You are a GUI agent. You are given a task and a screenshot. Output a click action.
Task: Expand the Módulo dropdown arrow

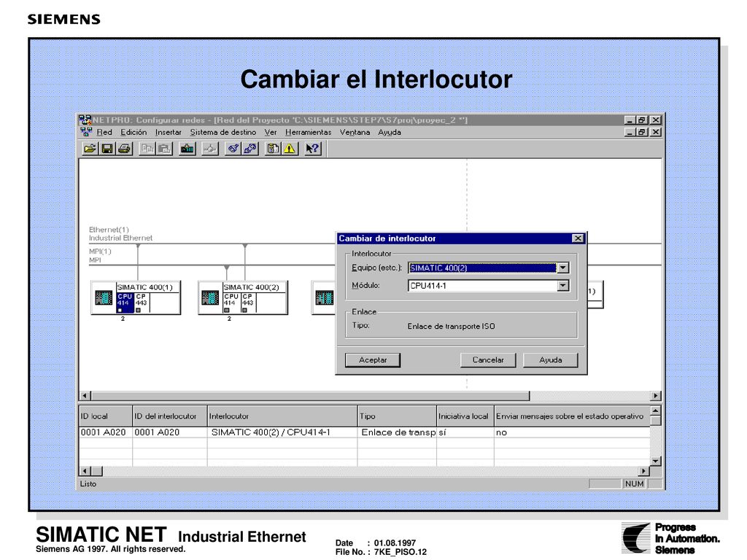point(563,286)
